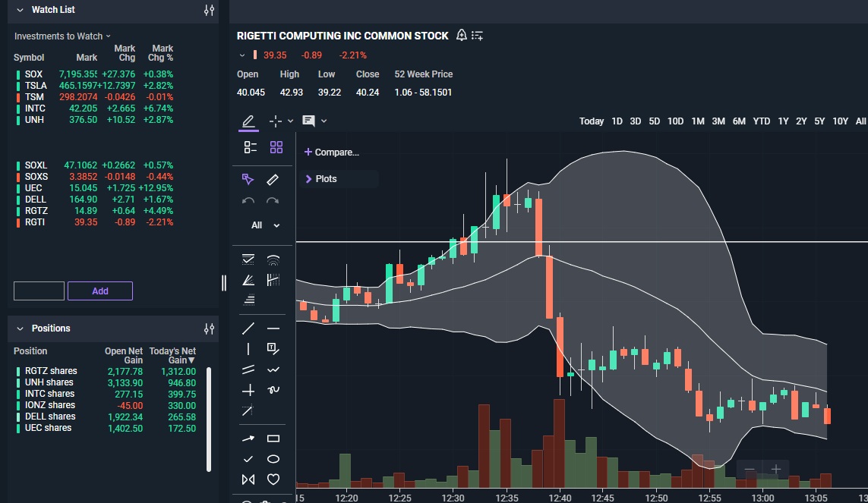This screenshot has width=868, height=503.
Task: Select the parallel channel tool
Action: click(248, 369)
